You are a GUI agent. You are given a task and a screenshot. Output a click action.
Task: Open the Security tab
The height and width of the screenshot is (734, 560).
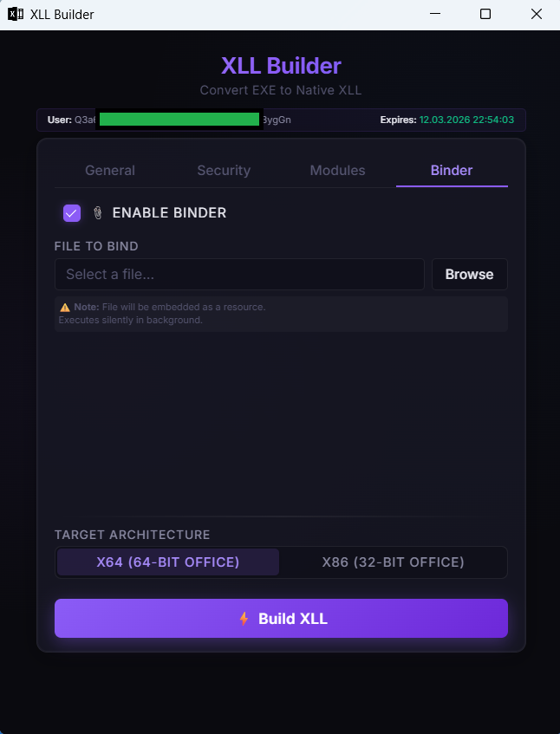click(224, 171)
